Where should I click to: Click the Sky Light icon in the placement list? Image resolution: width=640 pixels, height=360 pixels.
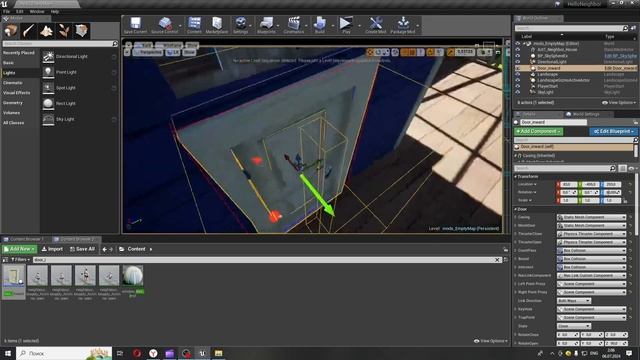coord(48,119)
